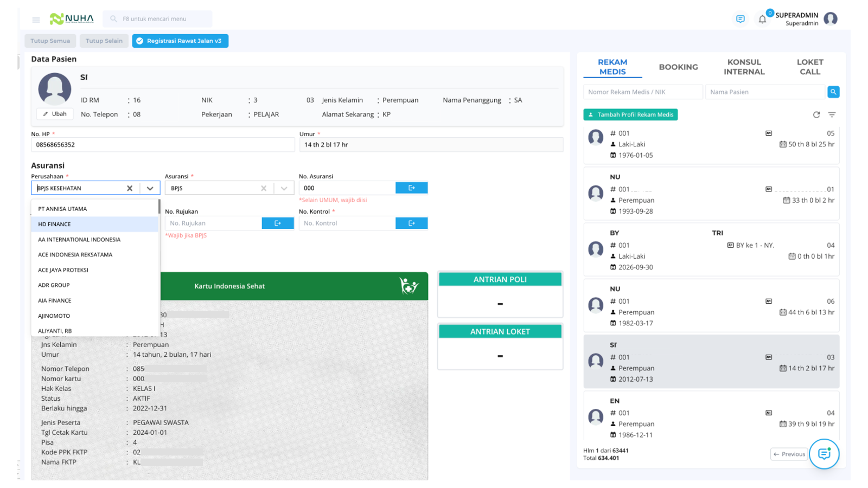868x488 pixels.
Task: Select the Registrasi Rawat Jalan v3 tab
Action: point(180,41)
